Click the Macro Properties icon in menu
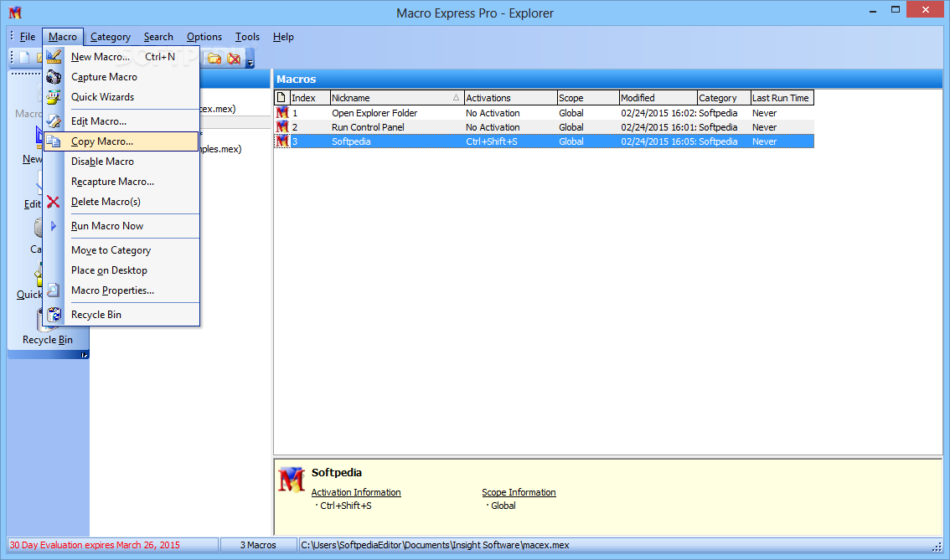 [x=54, y=290]
